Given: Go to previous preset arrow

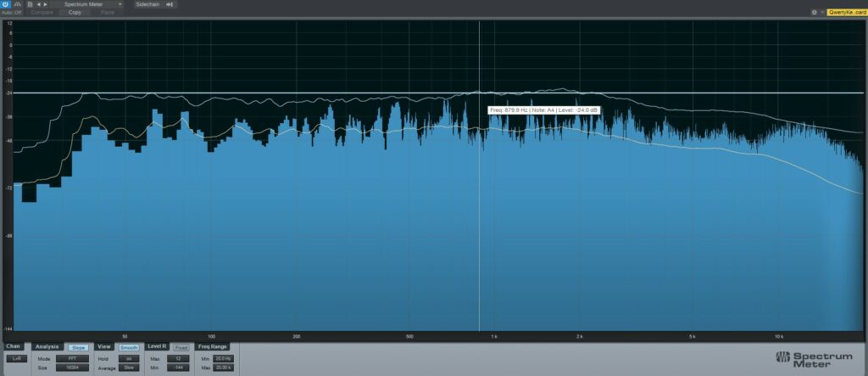Looking at the screenshot, I should pos(38,4).
